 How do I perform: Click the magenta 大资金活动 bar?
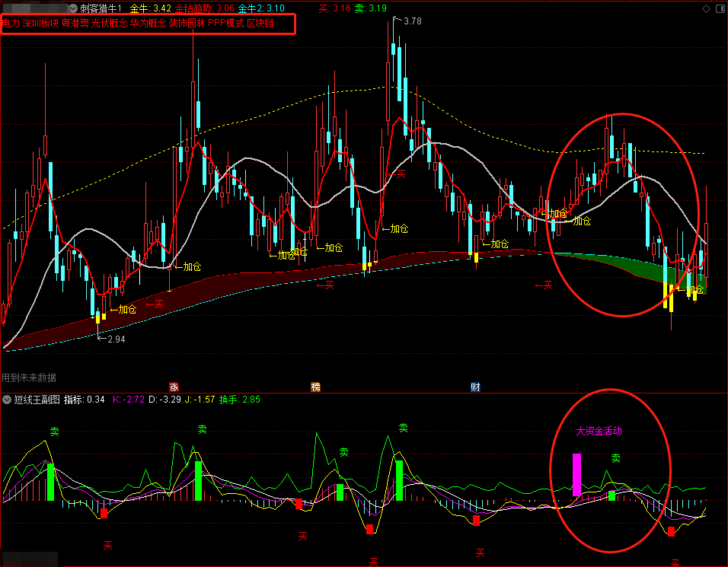[576, 474]
